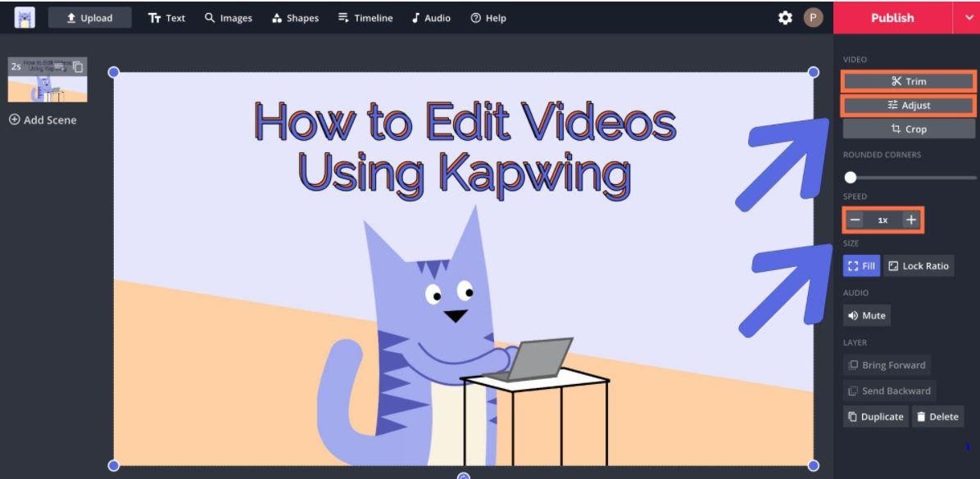The height and width of the screenshot is (479, 980).
Task: Click the Trim button
Action: (x=909, y=81)
